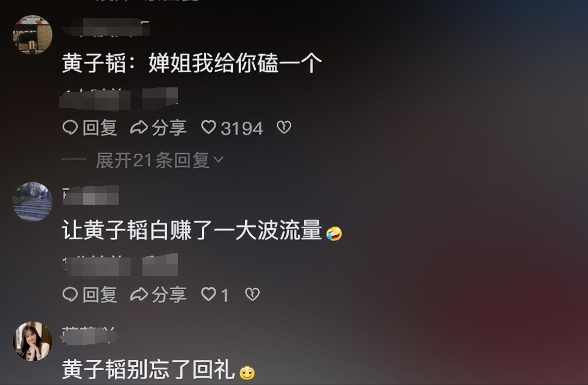
Task: Tap share arrow icon on first comment
Action: 139,128
